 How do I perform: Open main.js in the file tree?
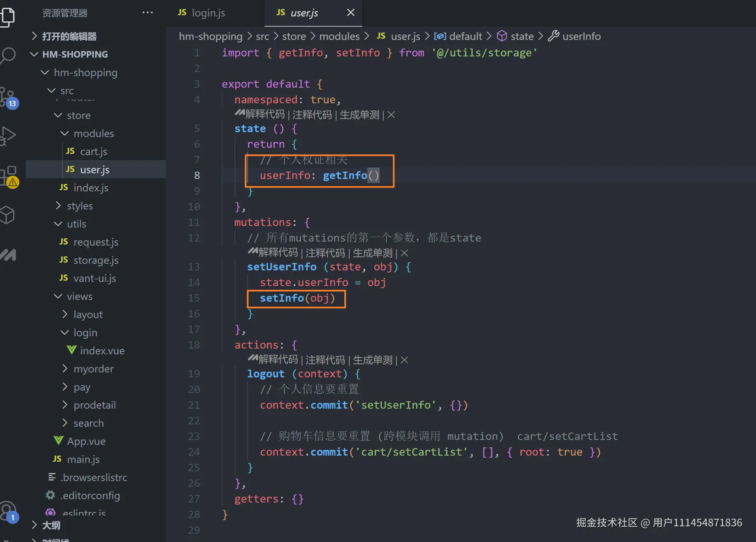pos(96,459)
